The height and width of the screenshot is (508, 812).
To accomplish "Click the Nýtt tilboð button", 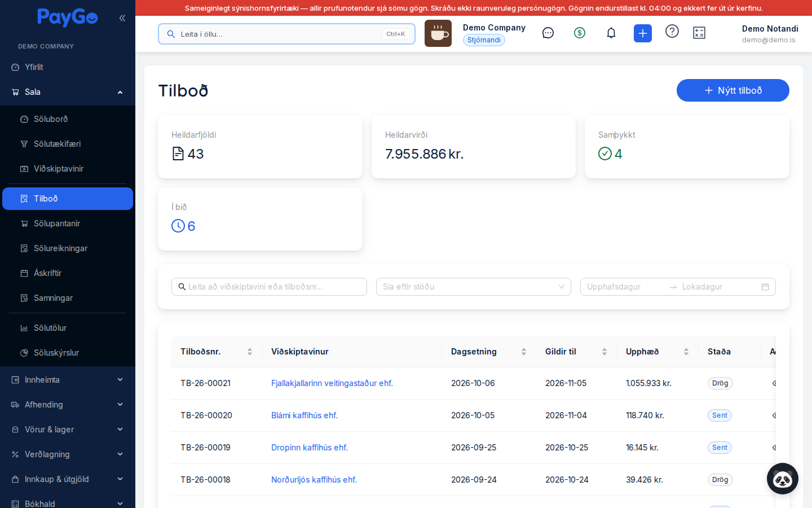I will [x=733, y=90].
